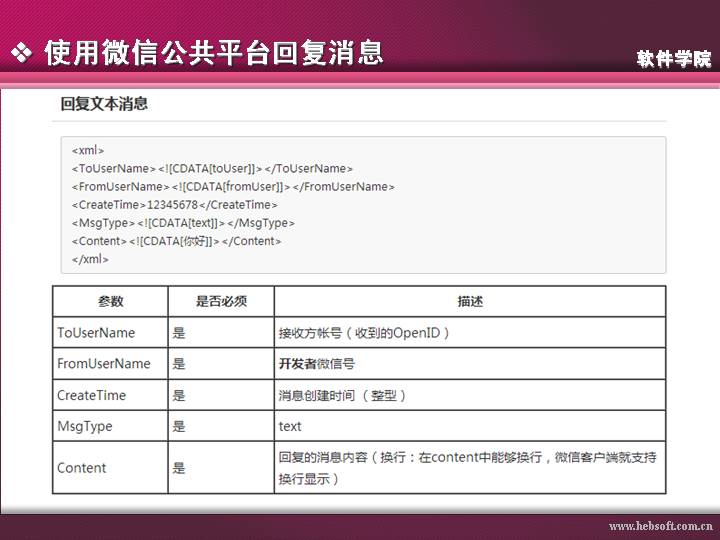The height and width of the screenshot is (540, 720).
Task: Click the MsgType line in the XML code
Action: (x=183, y=222)
